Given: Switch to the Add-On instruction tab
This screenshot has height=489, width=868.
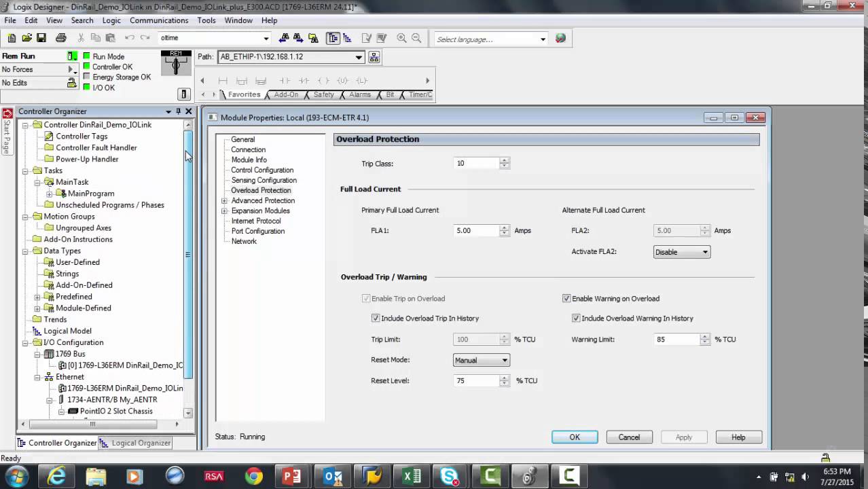Looking at the screenshot, I should pos(286,94).
